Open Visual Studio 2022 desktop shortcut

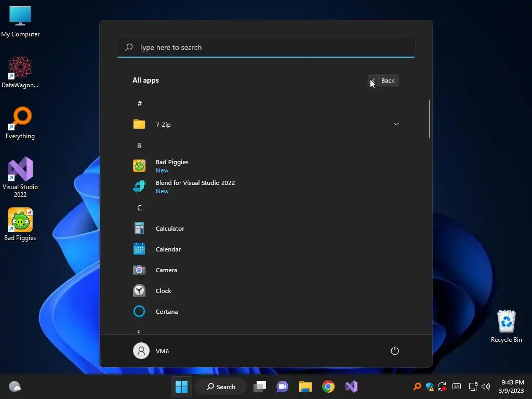pos(20,177)
